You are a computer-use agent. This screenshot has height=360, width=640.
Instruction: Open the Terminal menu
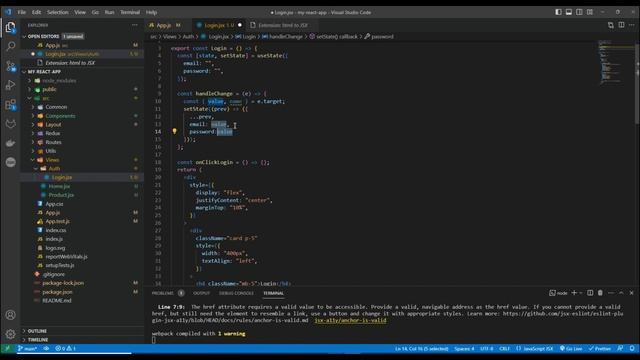pyautogui.click(x=130, y=12)
